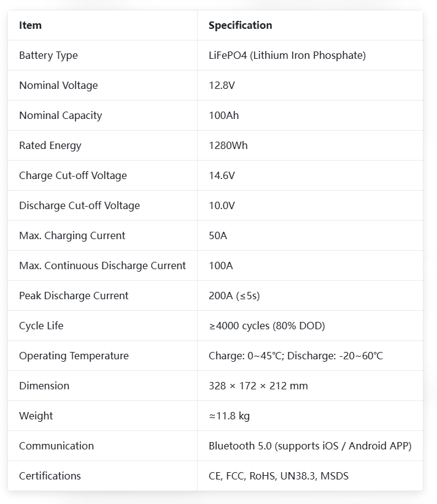
Task: Select the "Operating Temperature" label
Action: point(74,356)
